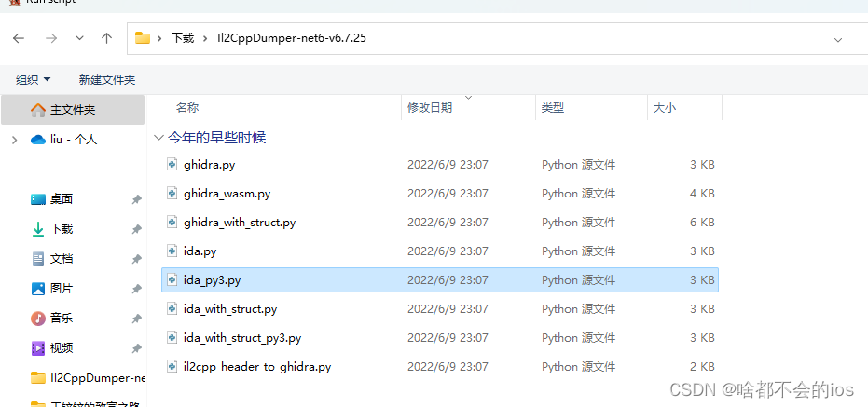Viewport: 868px width, 407px height.
Task: Collapse the 今年的早些时候 group
Action: [x=159, y=138]
